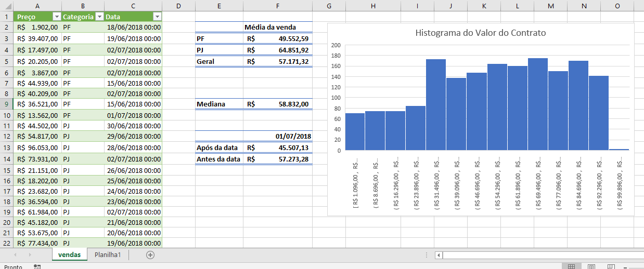Select row 22 header
Image resolution: width=644 pixels, height=269 pixels.
6,243
